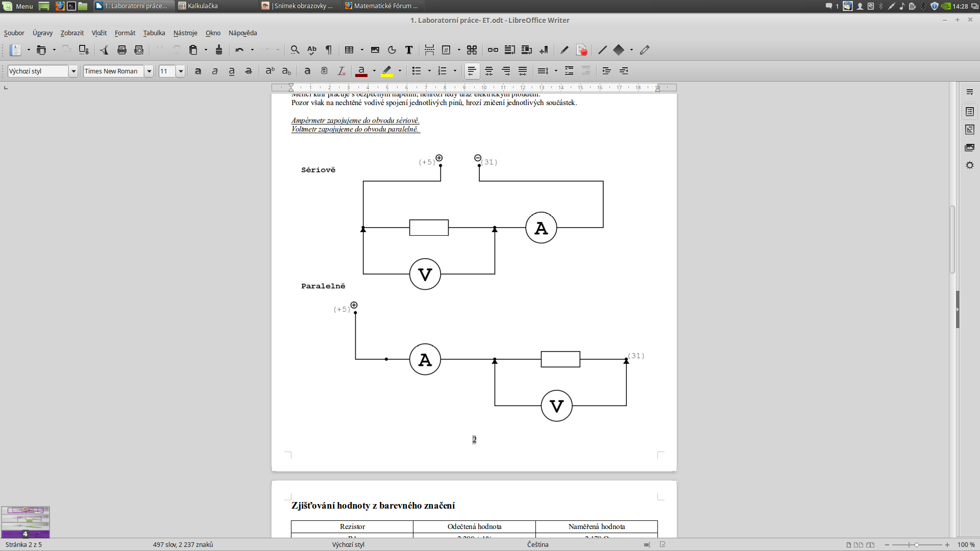Click page count Stránka 2 z 5

tap(23, 544)
